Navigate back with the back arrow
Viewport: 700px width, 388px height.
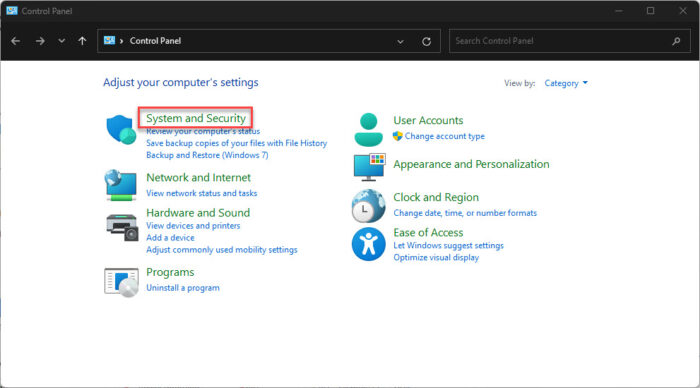(x=16, y=41)
